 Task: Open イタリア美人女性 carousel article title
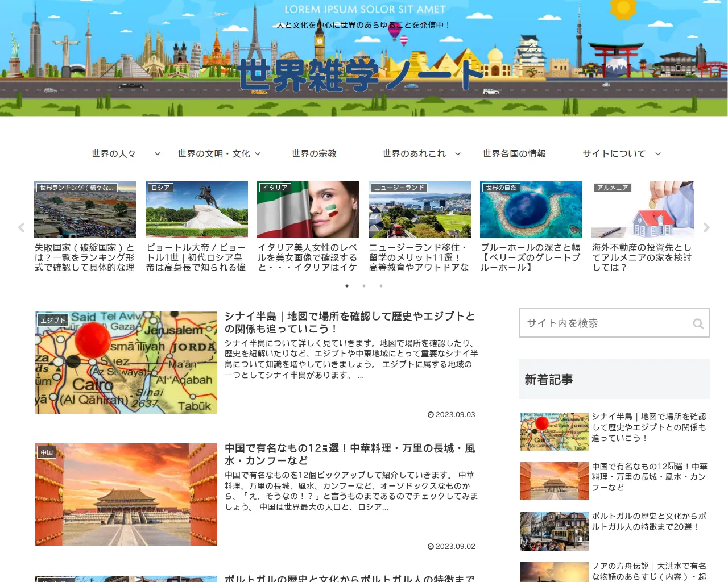click(x=308, y=257)
